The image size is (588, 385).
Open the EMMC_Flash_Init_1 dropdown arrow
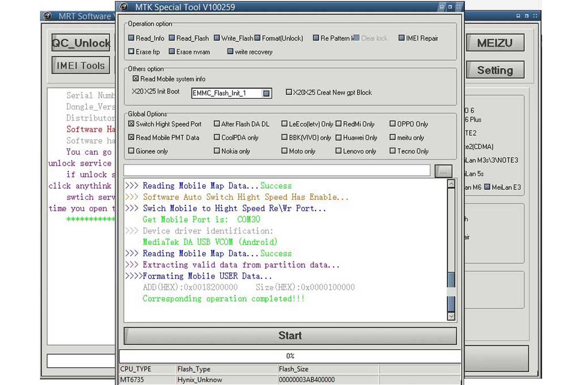pos(266,93)
